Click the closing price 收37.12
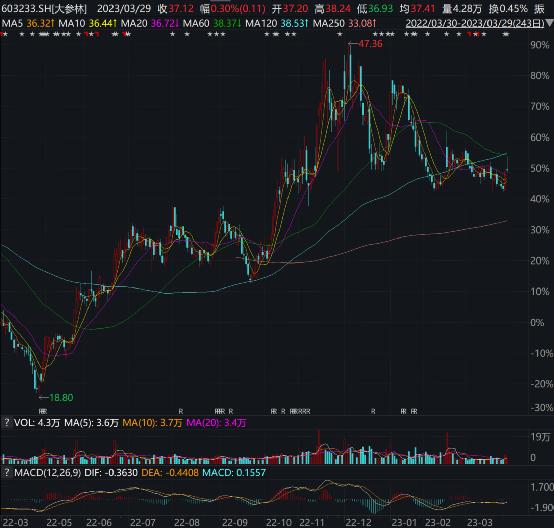554x528 pixels. [176, 8]
